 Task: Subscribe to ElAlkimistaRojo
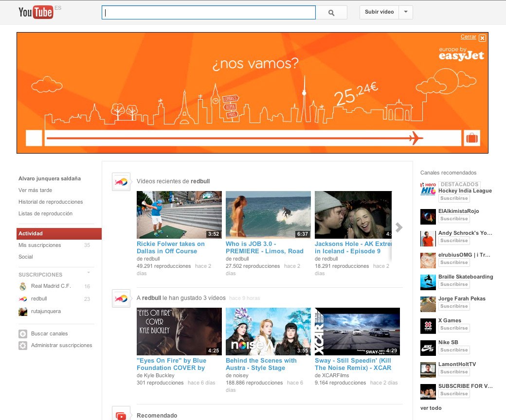click(x=454, y=219)
